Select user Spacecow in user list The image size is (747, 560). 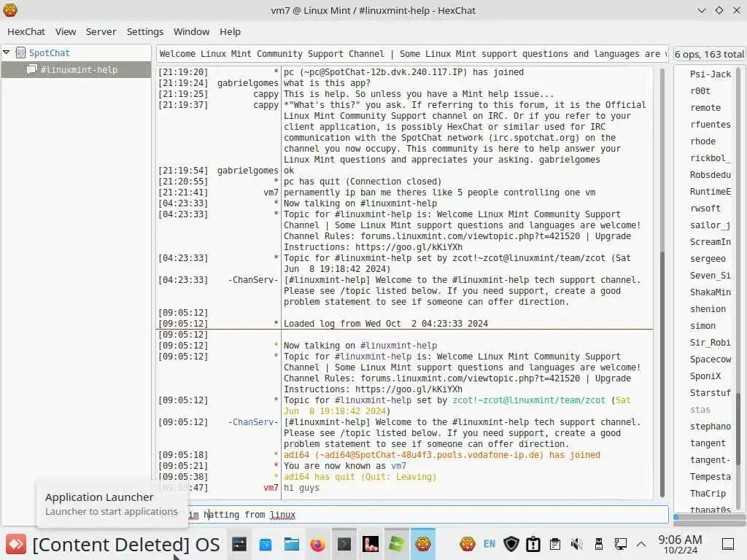point(710,359)
